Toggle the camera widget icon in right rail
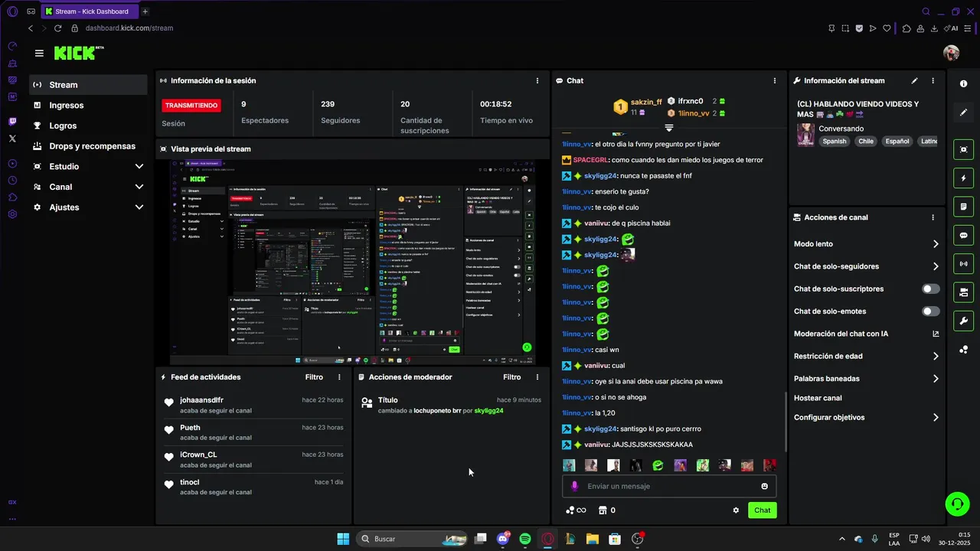Viewport: 980px width, 551px height. click(x=964, y=292)
